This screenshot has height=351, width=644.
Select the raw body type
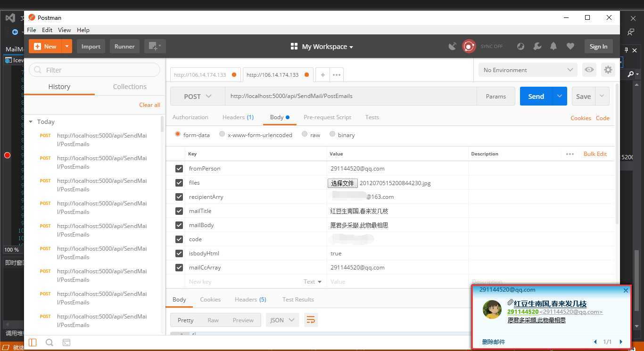pos(305,134)
